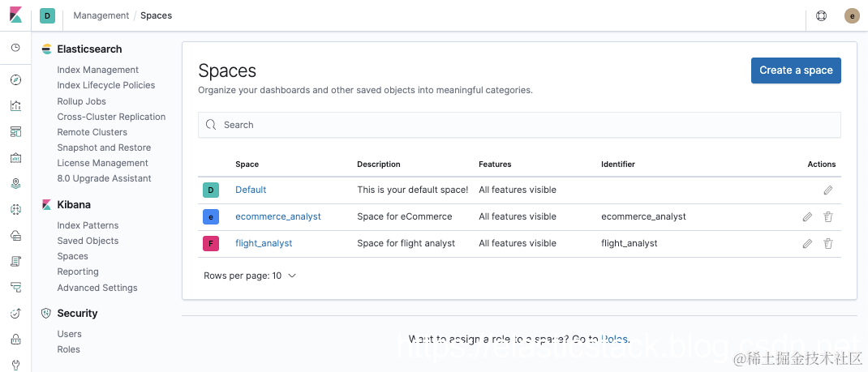868x372 pixels.
Task: Delete the ecommerce_analyst space trash icon
Action: [x=828, y=216]
